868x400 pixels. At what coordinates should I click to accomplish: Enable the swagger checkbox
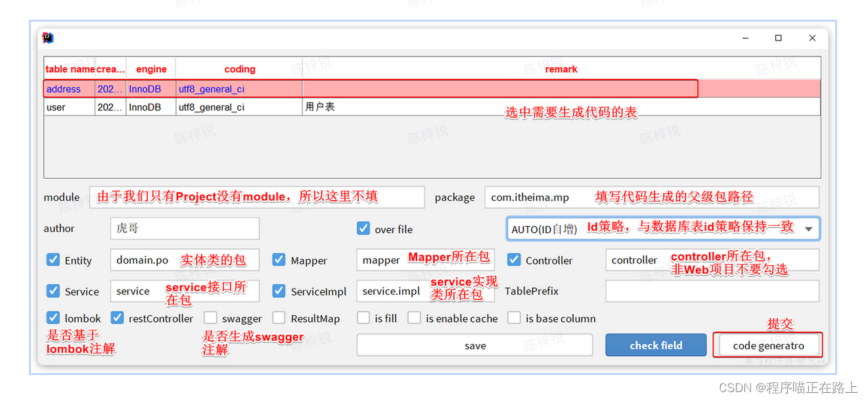point(210,318)
